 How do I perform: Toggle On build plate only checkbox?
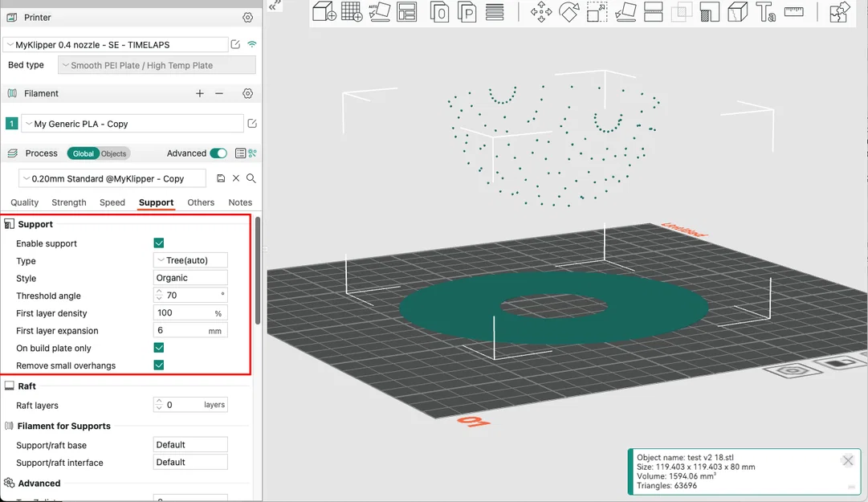coord(159,348)
